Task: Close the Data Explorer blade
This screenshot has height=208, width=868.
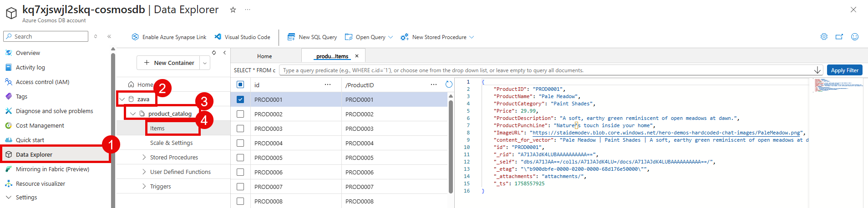Action: pos(853,10)
